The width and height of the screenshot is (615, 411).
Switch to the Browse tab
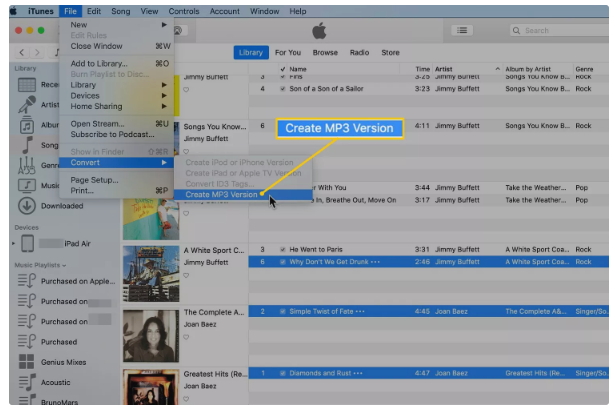(x=325, y=53)
